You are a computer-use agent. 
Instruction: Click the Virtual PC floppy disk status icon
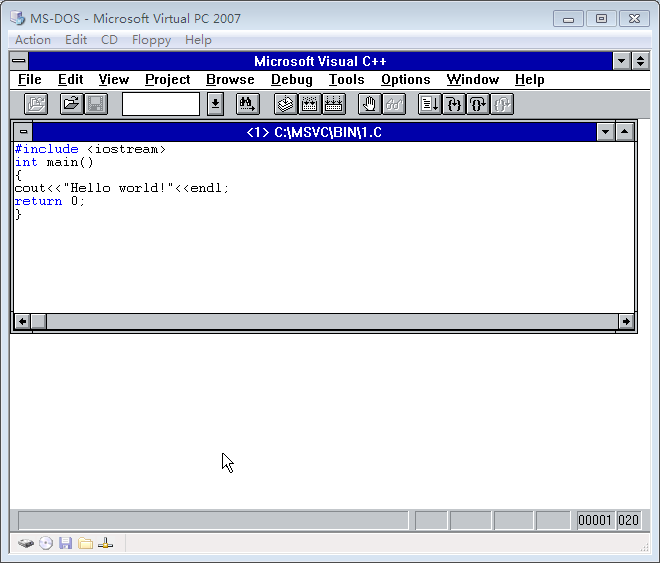pyautogui.click(x=65, y=543)
